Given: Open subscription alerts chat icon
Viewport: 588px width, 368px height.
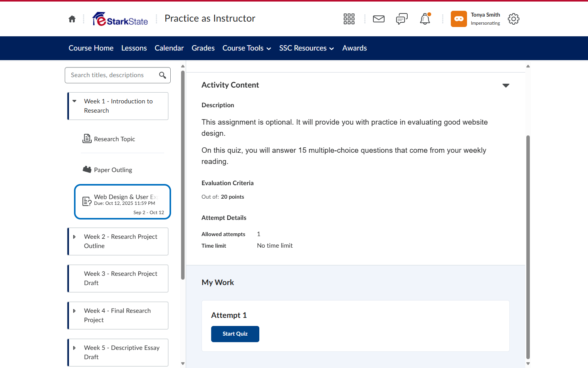Looking at the screenshot, I should click(402, 19).
